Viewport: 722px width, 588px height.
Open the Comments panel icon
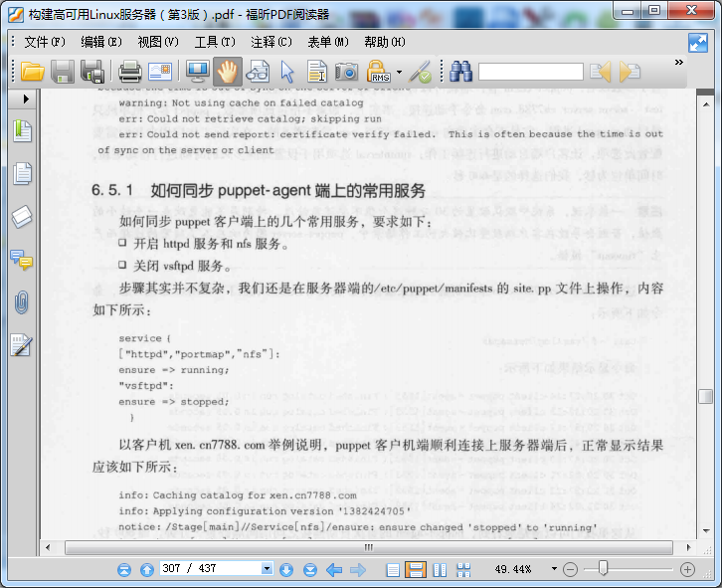22,260
